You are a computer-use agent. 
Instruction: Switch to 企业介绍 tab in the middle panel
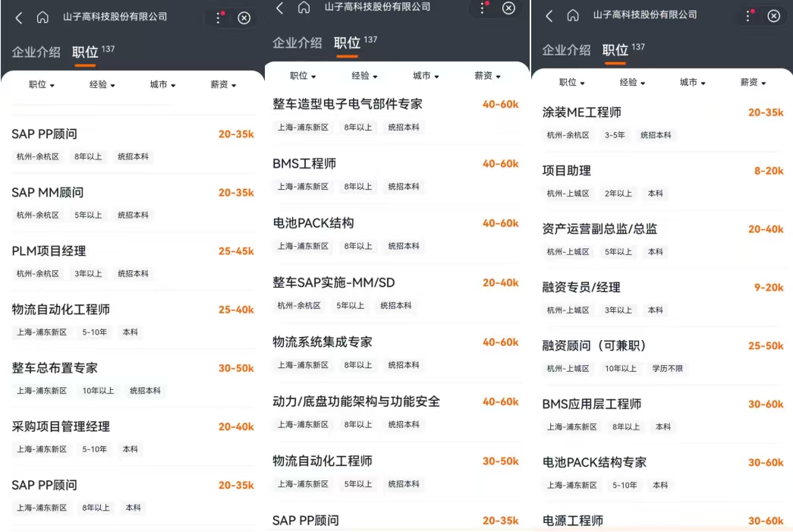297,43
